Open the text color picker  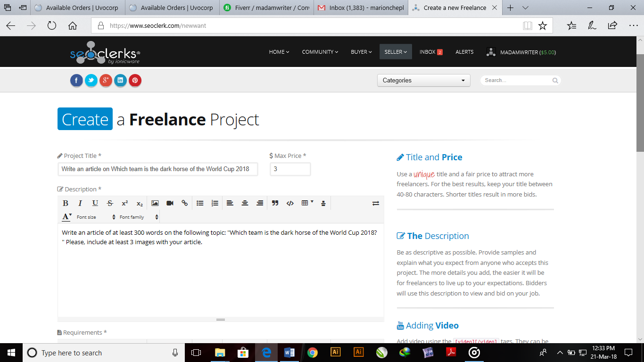tap(67, 217)
